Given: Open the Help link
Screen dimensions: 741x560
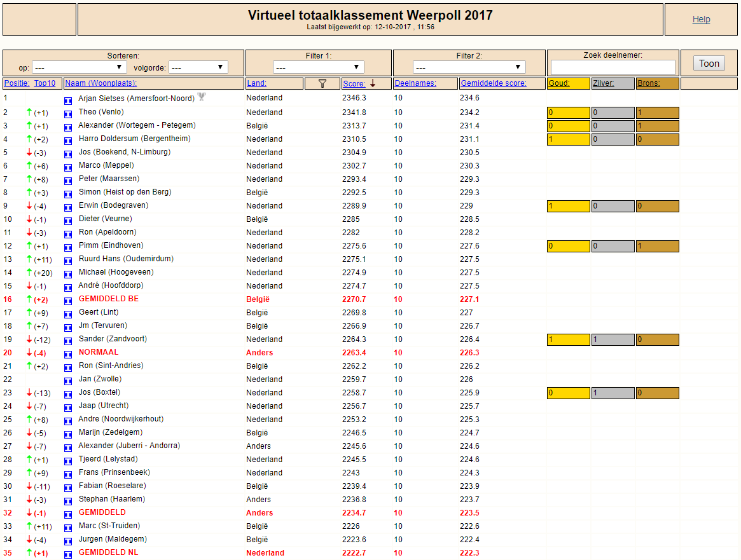Looking at the screenshot, I should (x=702, y=19).
